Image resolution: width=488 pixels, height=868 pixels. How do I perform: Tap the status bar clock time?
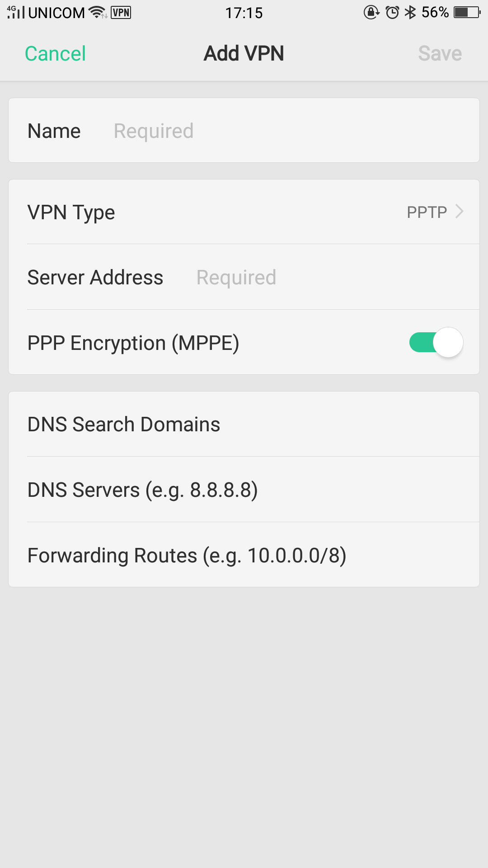tap(244, 13)
